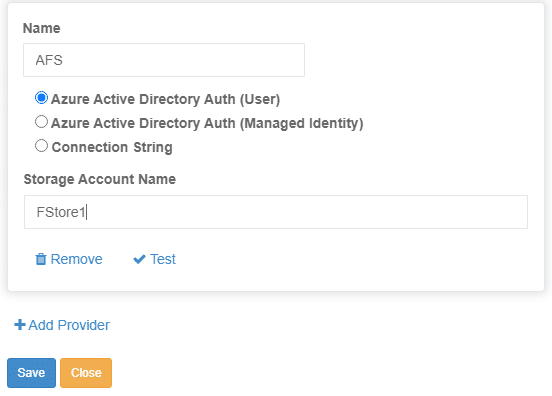Click the Remove link text
The image size is (552, 396).
76,259
